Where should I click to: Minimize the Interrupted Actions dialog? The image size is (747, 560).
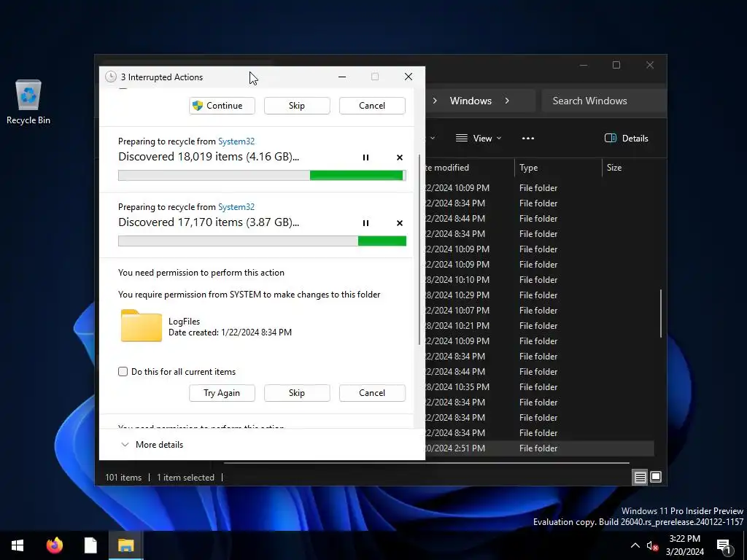click(342, 77)
